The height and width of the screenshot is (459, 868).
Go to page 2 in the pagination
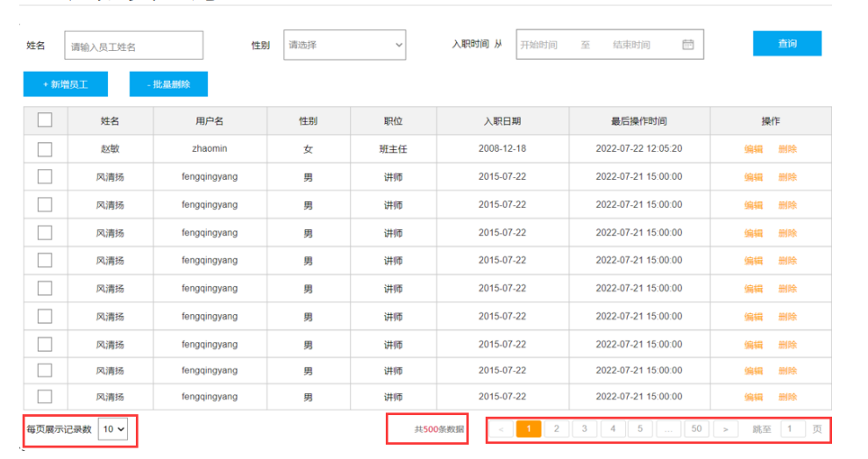tap(557, 428)
